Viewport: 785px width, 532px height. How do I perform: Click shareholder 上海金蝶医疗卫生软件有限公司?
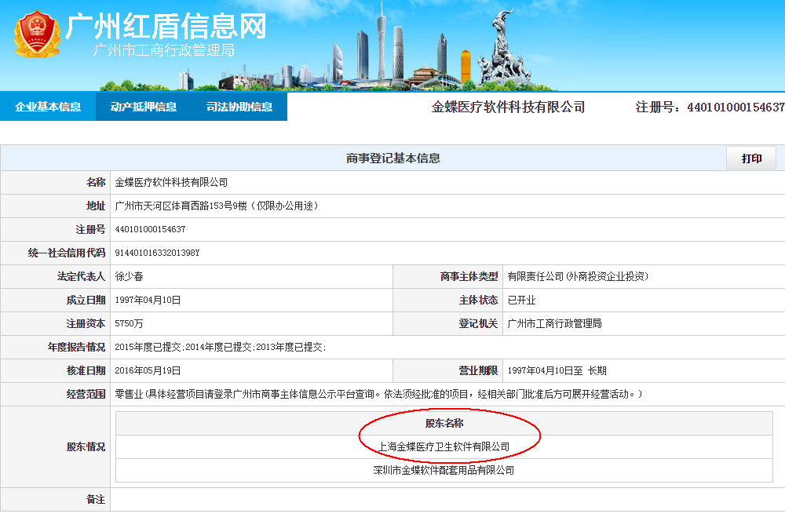444,446
